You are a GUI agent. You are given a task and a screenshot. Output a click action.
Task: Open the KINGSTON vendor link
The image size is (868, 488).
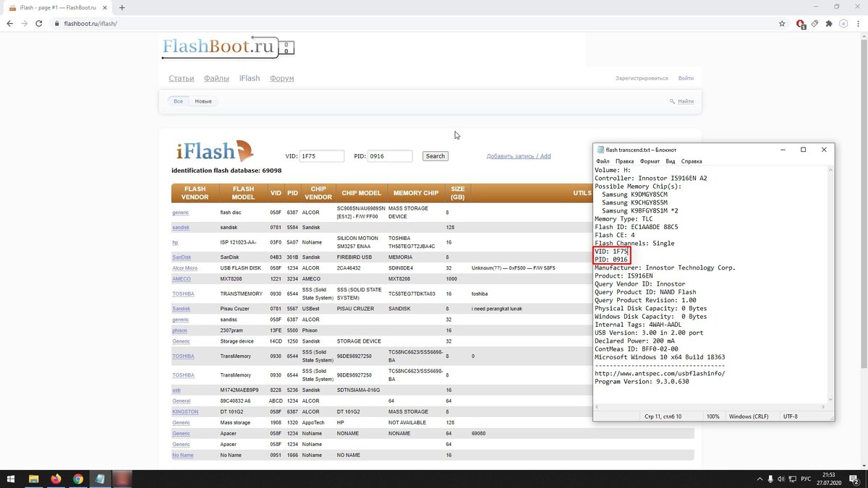click(185, 411)
